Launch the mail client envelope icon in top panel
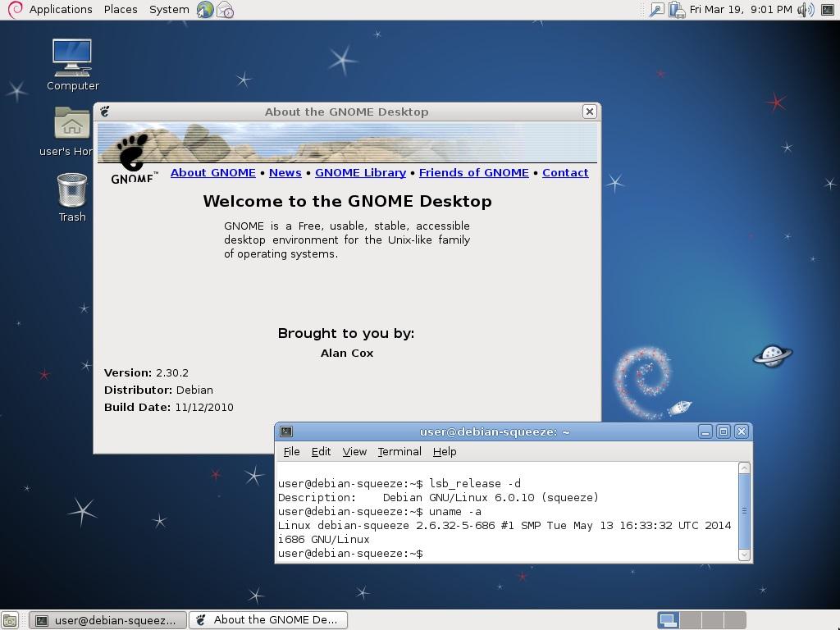Screen dimensions: 840x630 click(x=225, y=10)
